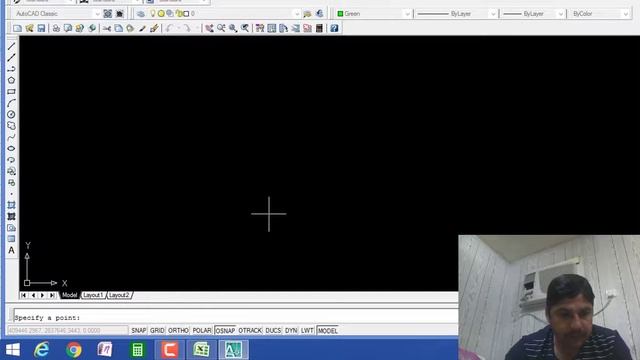The width and height of the screenshot is (640, 360).
Task: Select the Arc tool
Action: [x=11, y=103]
